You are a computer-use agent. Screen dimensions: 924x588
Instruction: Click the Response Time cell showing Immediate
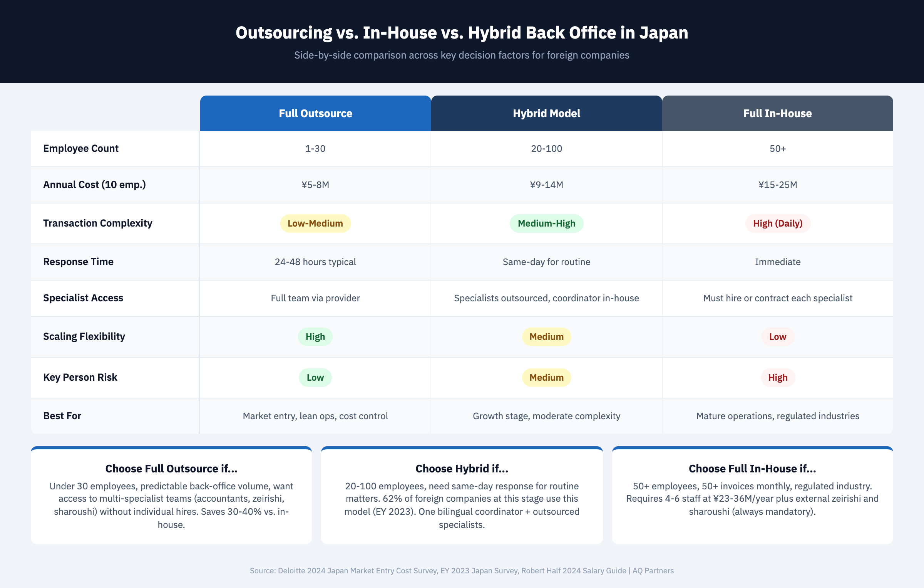pos(777,262)
